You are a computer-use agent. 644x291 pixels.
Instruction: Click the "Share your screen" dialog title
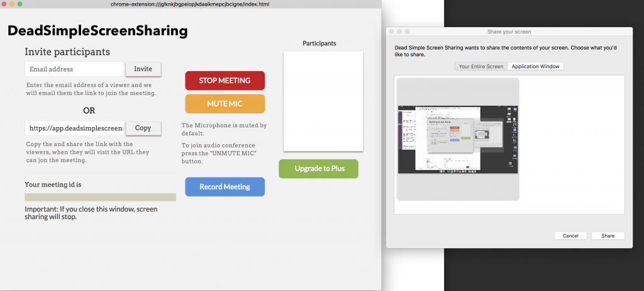[x=509, y=31]
